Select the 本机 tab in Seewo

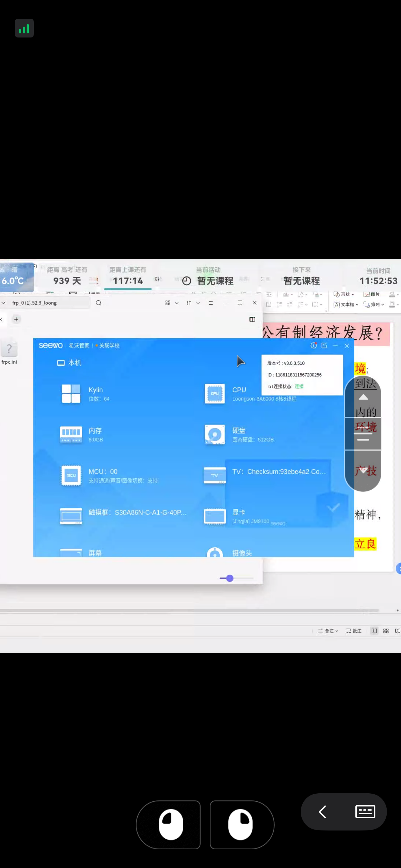(x=69, y=362)
